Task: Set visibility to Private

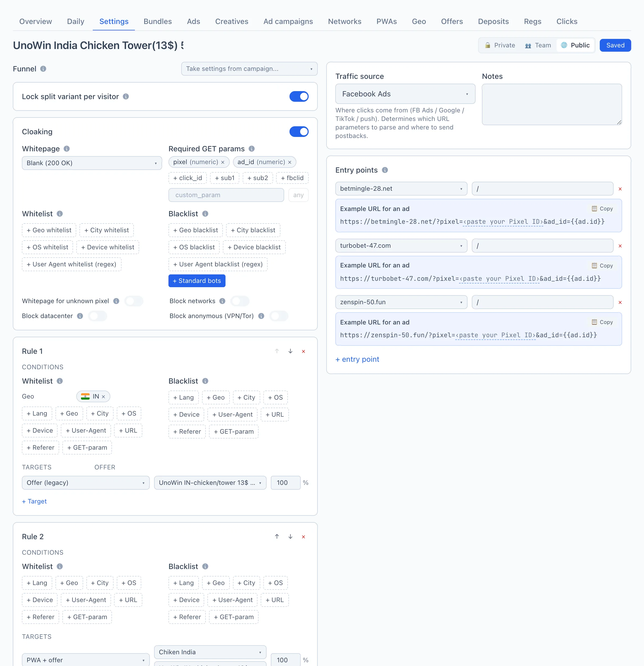Action: coord(500,45)
